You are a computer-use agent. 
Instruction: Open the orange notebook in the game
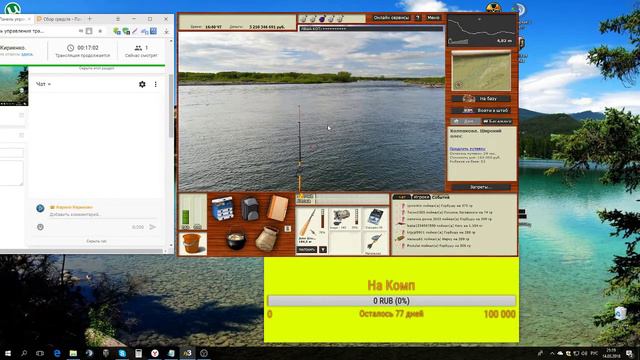[x=278, y=209]
